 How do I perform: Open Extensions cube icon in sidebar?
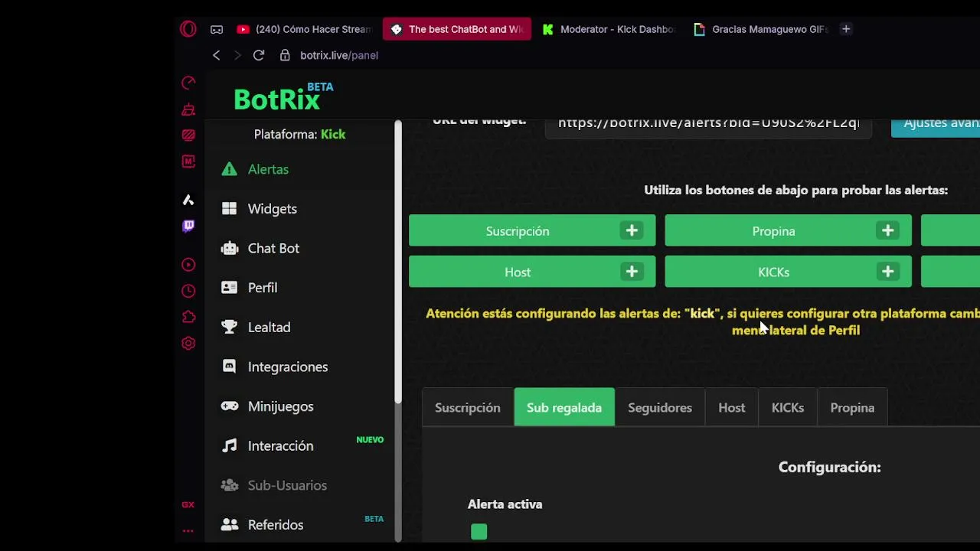[188, 317]
